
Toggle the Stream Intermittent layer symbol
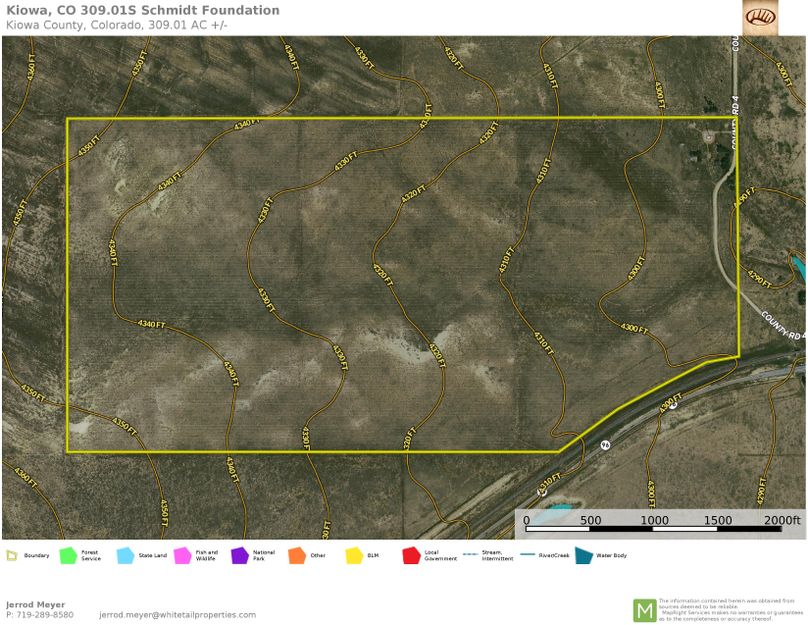pos(467,555)
